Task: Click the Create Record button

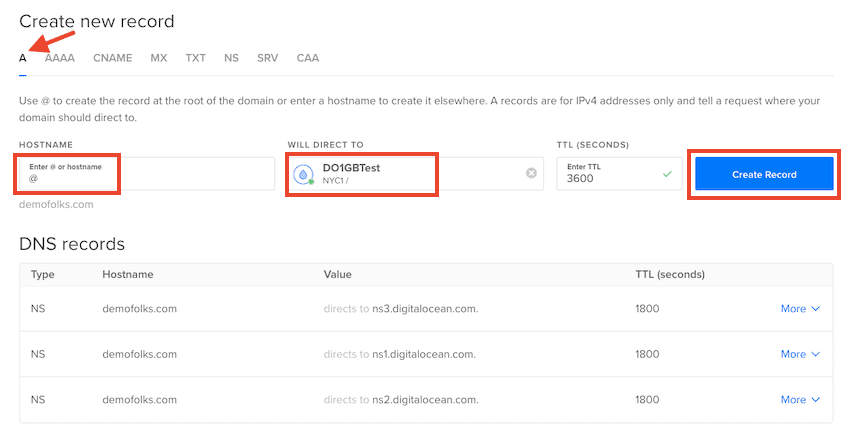Action: click(x=764, y=174)
